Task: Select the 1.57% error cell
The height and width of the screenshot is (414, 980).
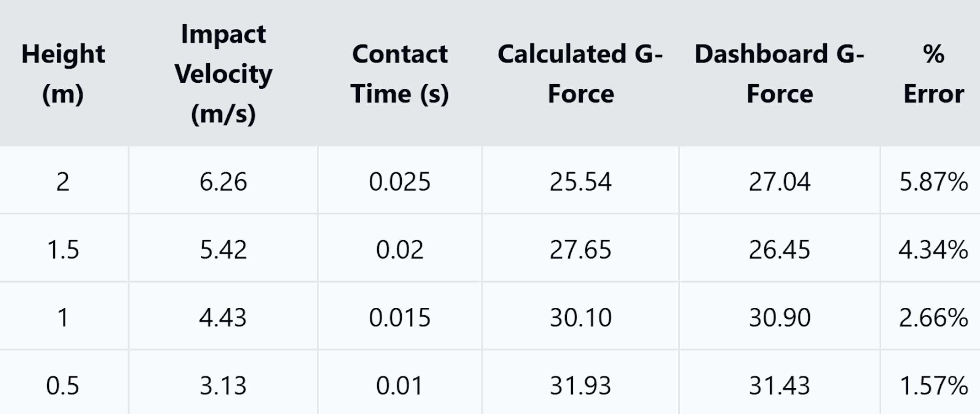Action: (934, 386)
